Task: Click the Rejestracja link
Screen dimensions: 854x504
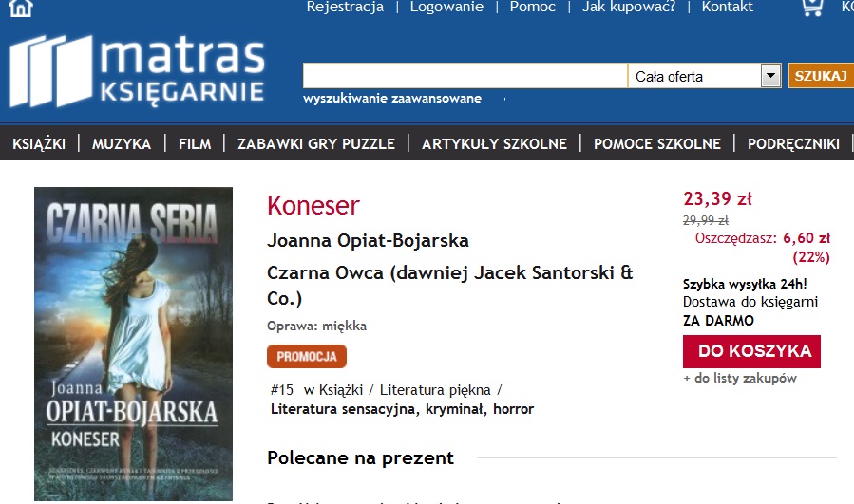Action: click(x=345, y=7)
